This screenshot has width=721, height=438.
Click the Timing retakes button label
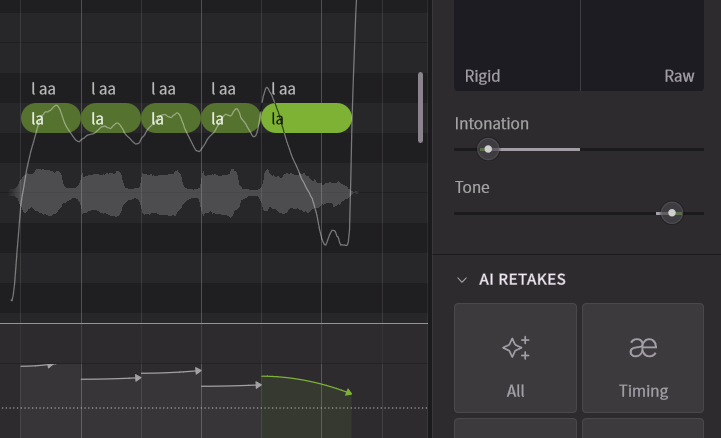click(x=643, y=391)
